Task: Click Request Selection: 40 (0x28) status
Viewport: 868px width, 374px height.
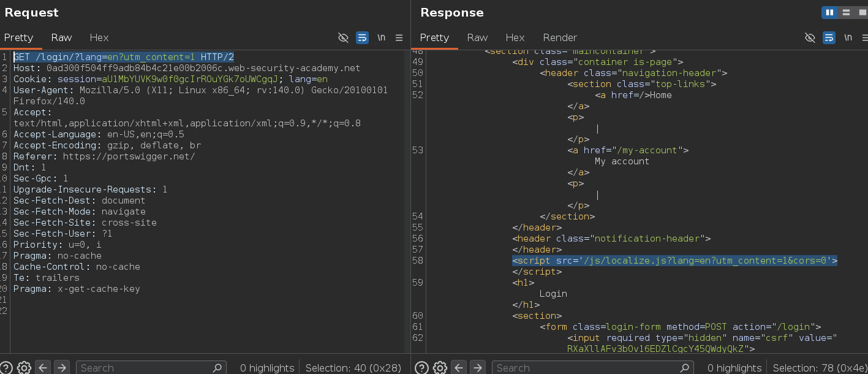Action: coord(353,368)
